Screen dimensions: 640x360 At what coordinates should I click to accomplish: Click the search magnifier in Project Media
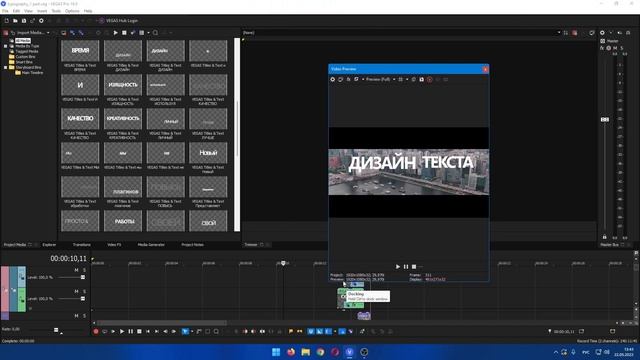click(x=156, y=33)
